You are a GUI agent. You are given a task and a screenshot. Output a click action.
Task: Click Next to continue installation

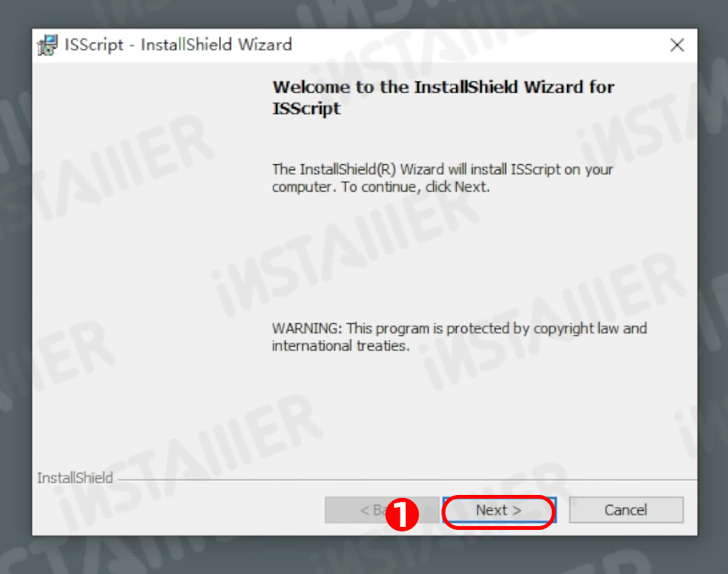(x=499, y=510)
